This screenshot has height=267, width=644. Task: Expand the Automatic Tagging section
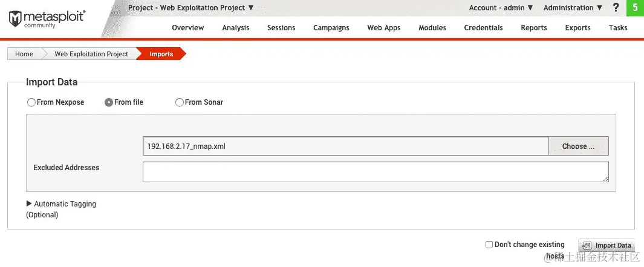tap(61, 204)
